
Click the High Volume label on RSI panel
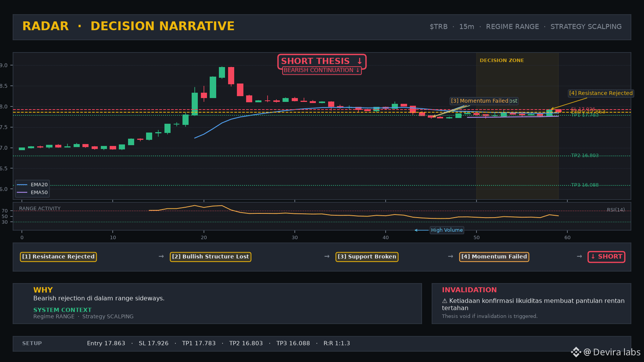coord(447,230)
